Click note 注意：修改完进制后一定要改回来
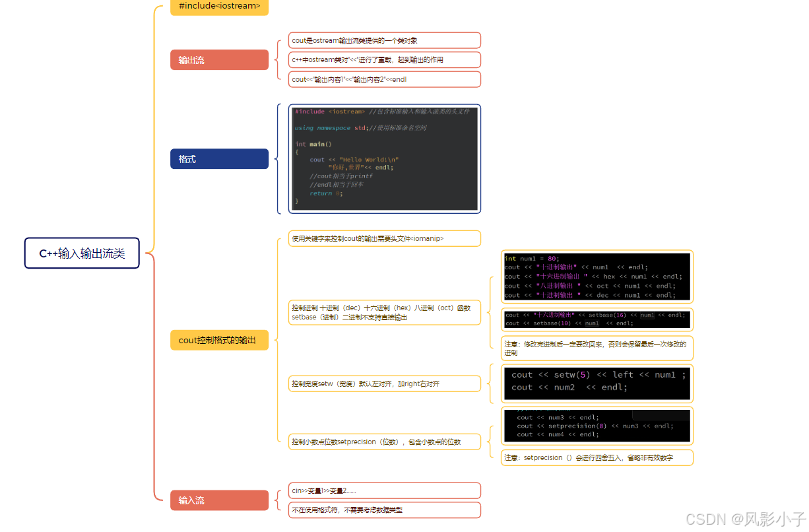This screenshot has width=809, height=532. click(x=597, y=349)
